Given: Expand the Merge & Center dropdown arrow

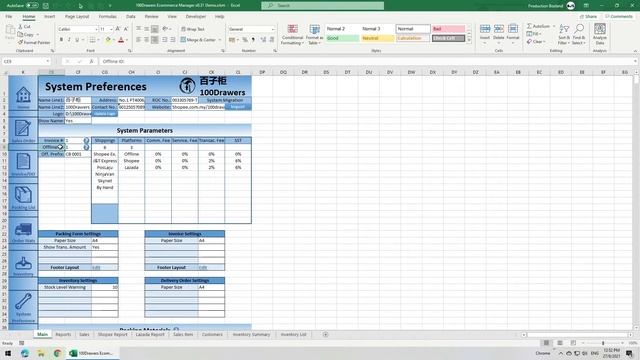Looking at the screenshot, I should point(220,40).
